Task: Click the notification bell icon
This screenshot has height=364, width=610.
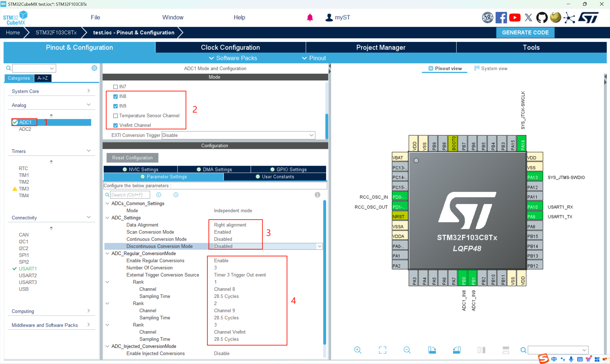Action: 310,17
